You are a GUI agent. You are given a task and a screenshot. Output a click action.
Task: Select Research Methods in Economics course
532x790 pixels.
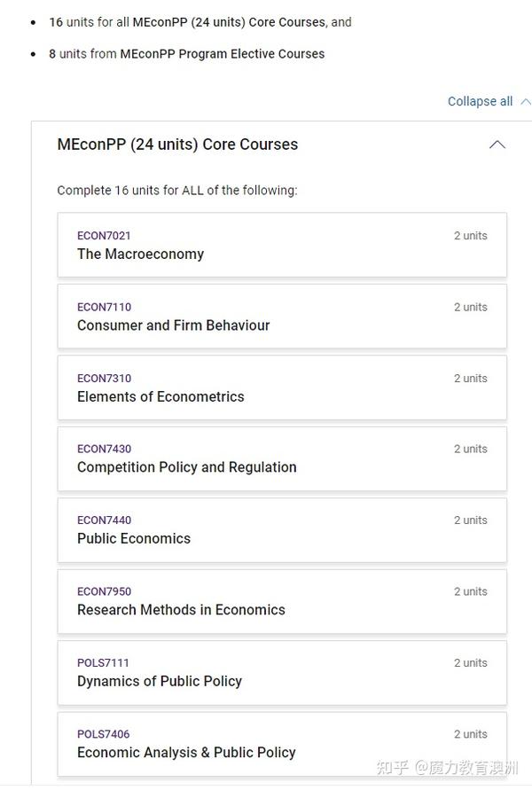[x=182, y=610]
